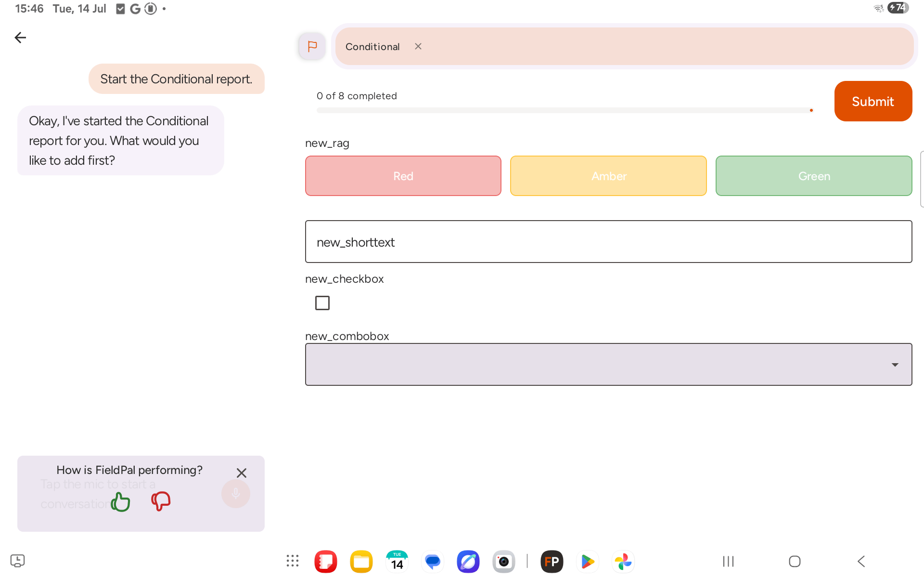Focus the new_shorttext input field
The image size is (924, 578).
(x=608, y=242)
